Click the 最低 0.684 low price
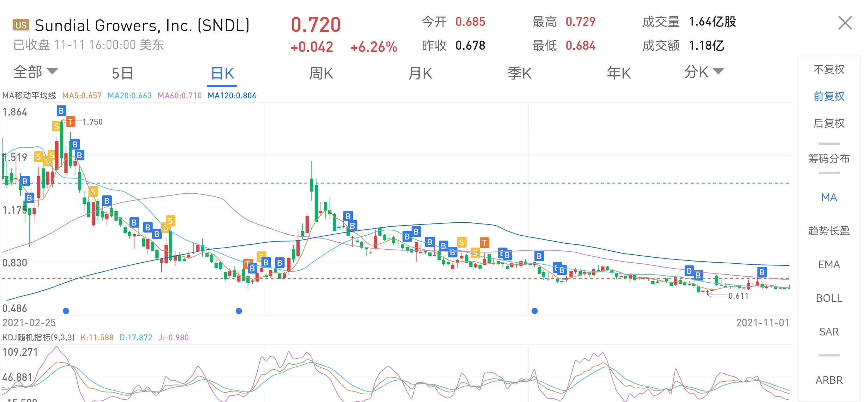The image size is (868, 402). 564,46
